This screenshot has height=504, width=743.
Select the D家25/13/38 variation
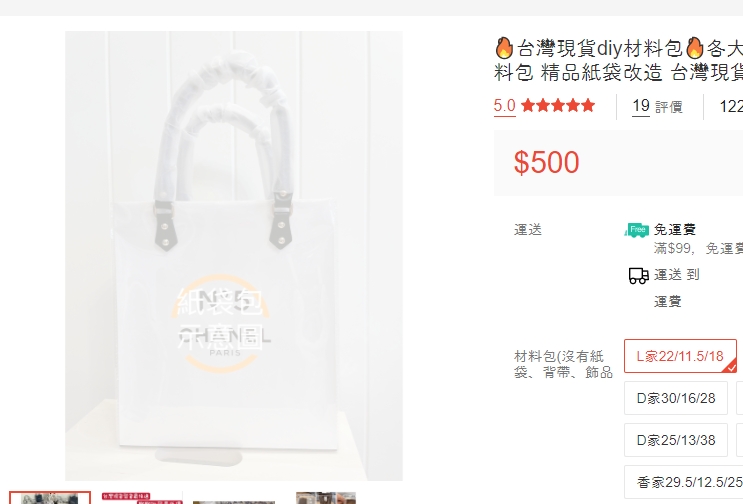pyautogui.click(x=676, y=440)
